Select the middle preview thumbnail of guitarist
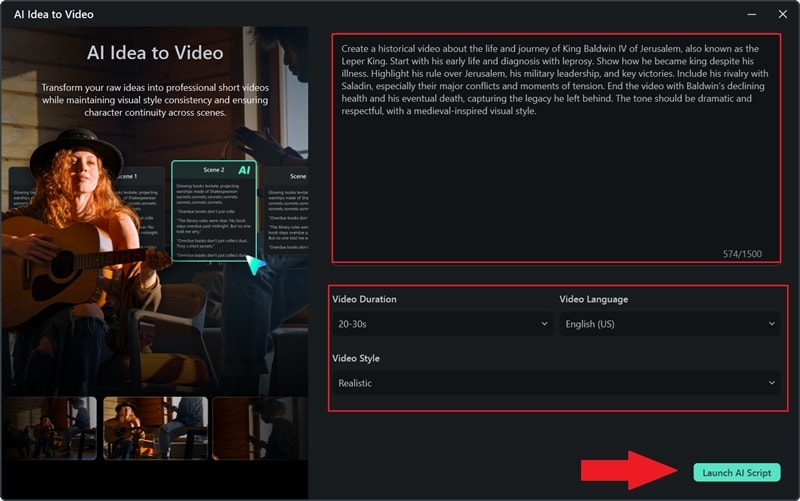The height and width of the screenshot is (501, 800). (156, 429)
